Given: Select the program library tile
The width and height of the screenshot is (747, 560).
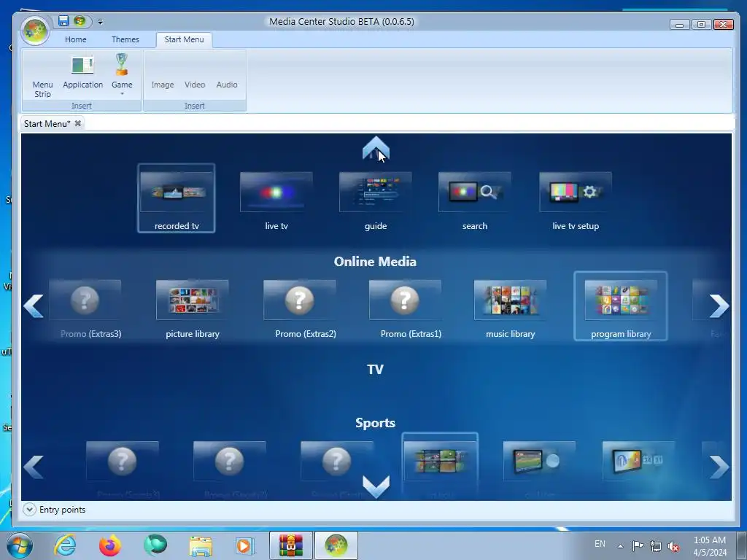Looking at the screenshot, I should 621,306.
